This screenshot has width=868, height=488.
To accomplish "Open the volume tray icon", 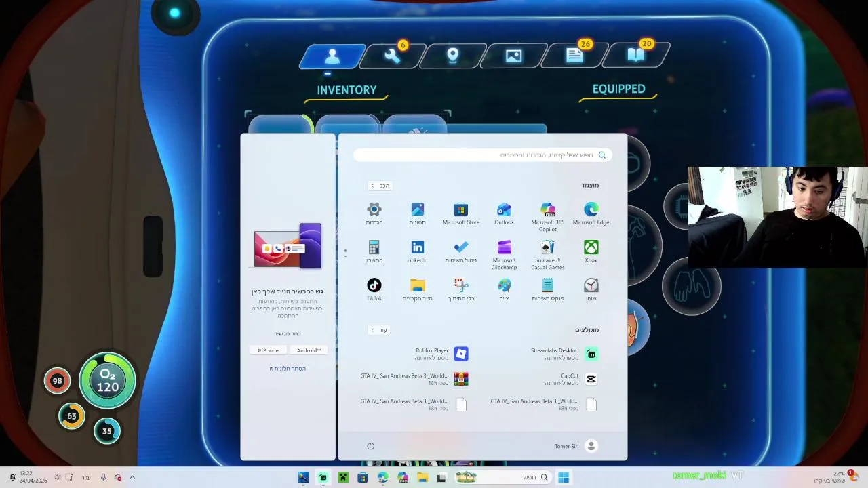I will 58,477.
